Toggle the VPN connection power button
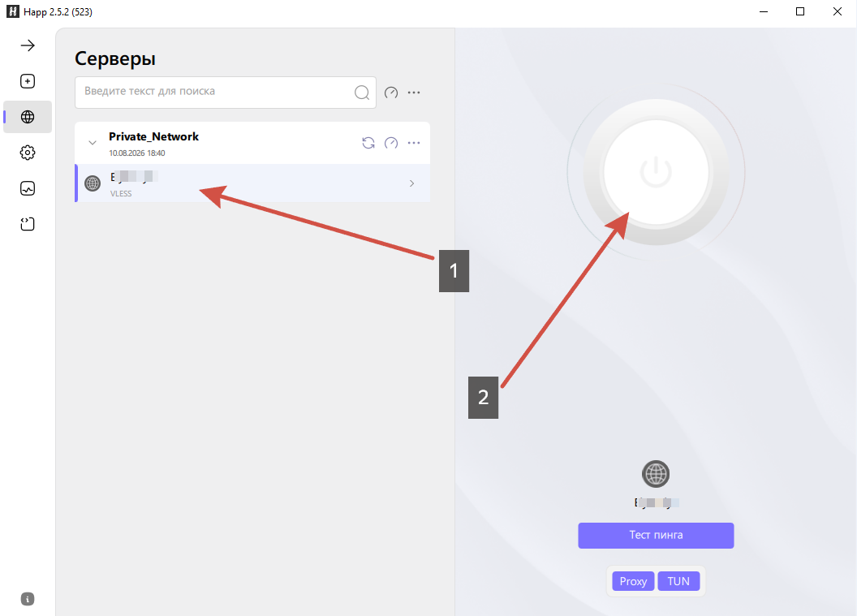Viewport: 857px width, 616px height. [656, 172]
